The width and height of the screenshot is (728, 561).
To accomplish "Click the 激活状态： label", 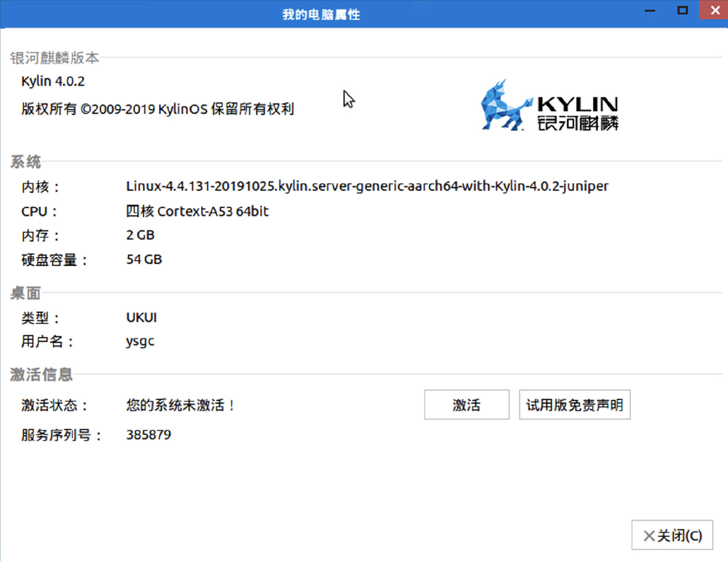I will coord(55,405).
